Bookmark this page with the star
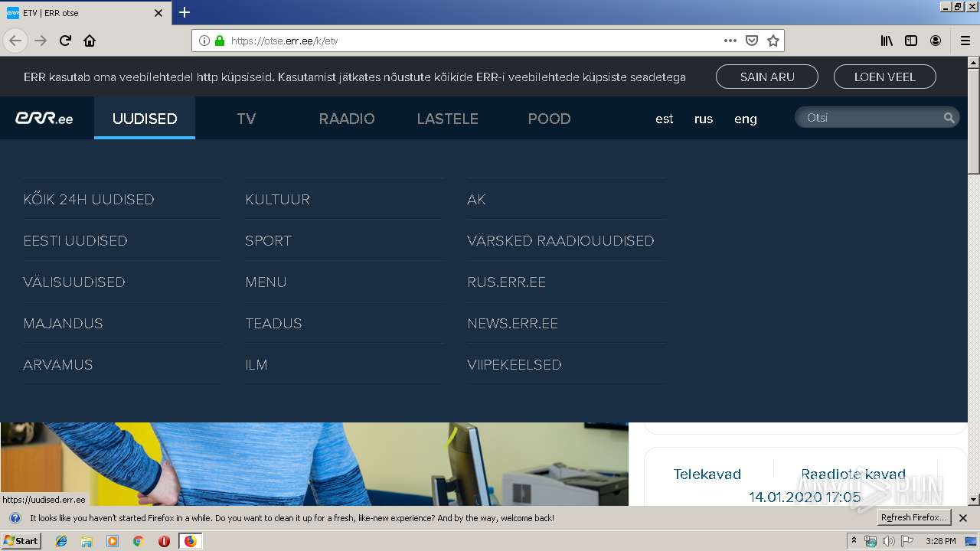 click(773, 41)
